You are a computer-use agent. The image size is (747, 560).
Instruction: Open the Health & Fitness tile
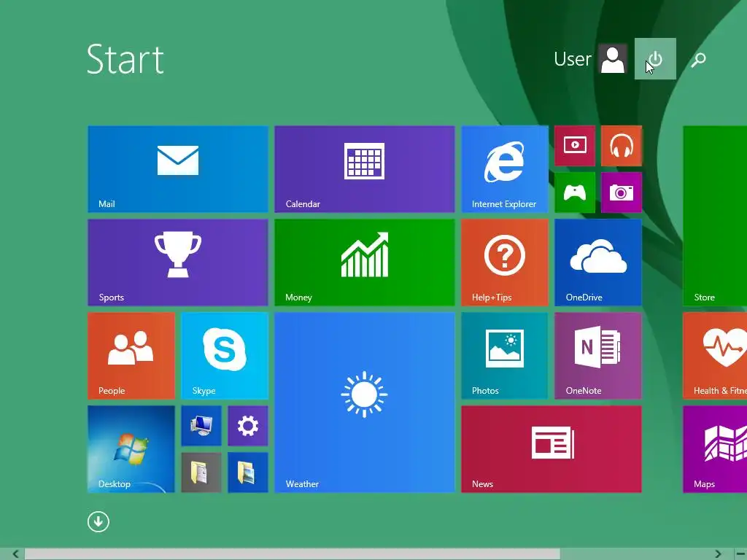coord(715,355)
